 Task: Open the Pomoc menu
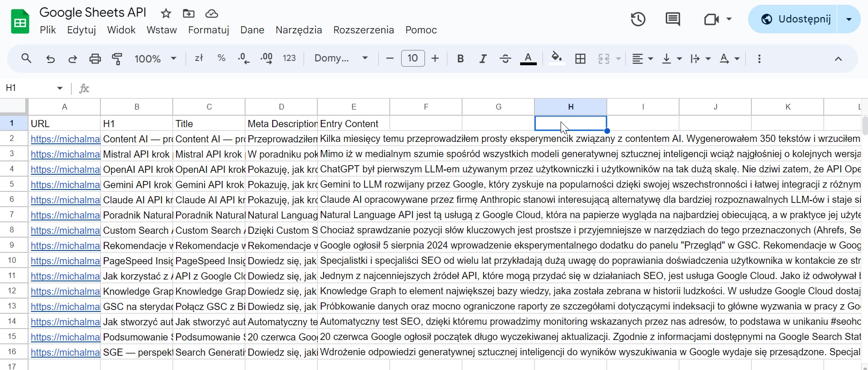[421, 30]
